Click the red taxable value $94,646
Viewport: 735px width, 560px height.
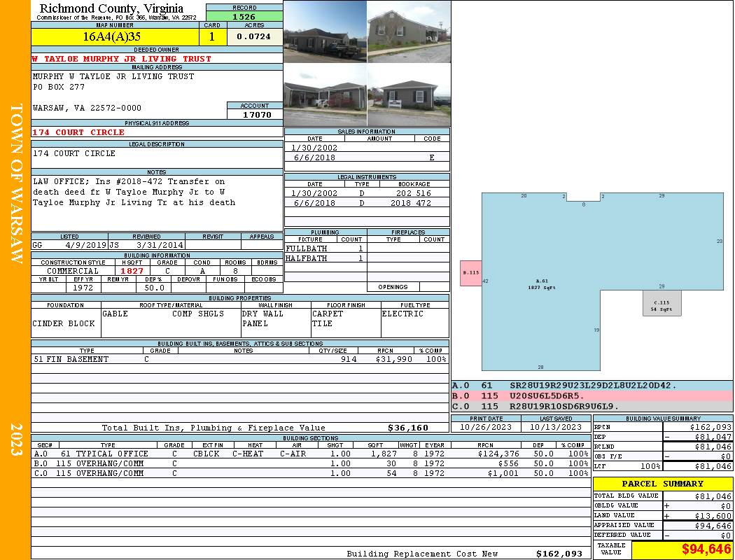[x=682, y=550]
